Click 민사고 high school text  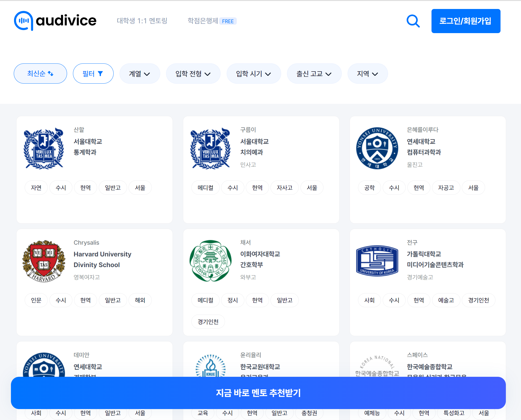point(248,165)
